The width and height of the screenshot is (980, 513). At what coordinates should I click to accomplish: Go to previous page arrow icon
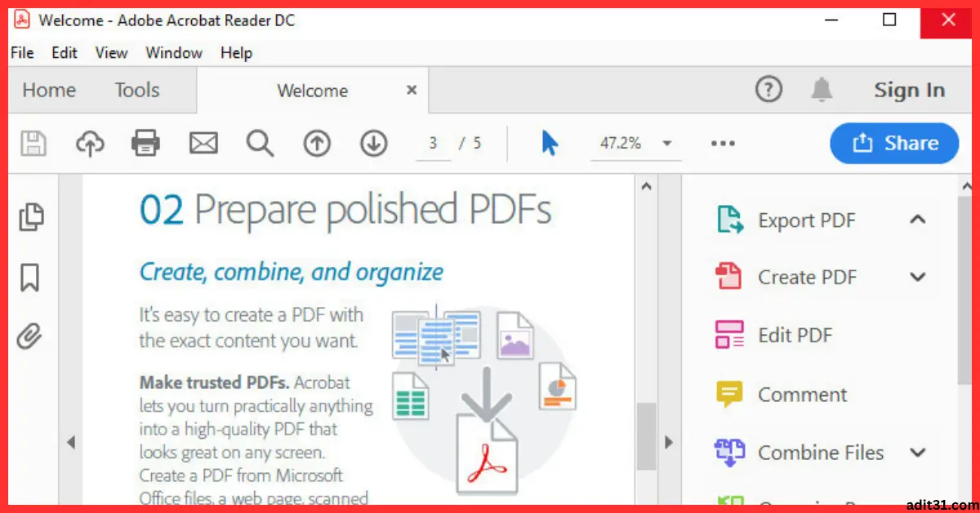(317, 144)
